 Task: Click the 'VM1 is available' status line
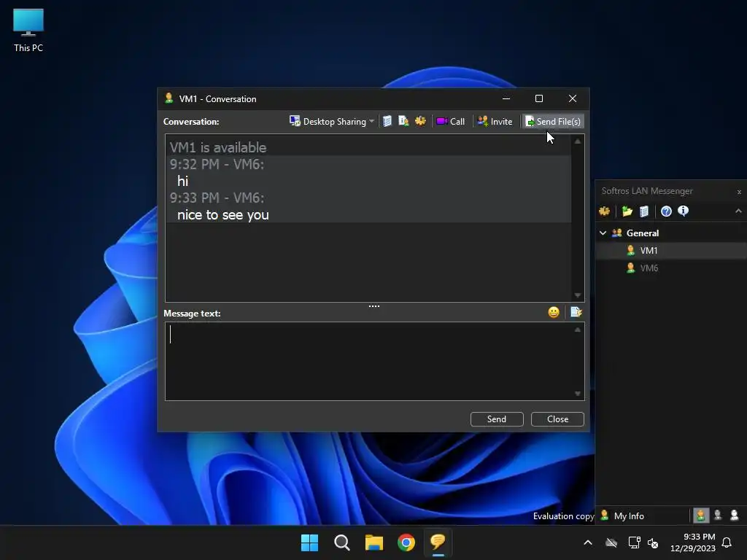coord(218,147)
